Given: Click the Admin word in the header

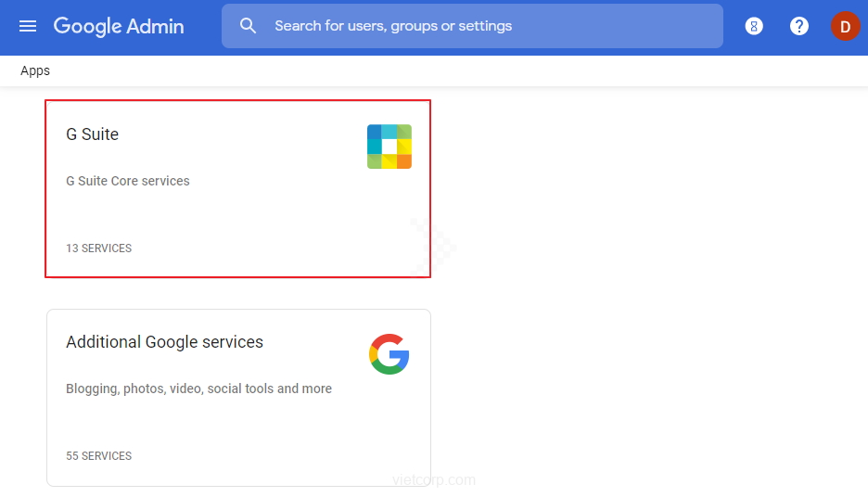Looking at the screenshot, I should [x=155, y=26].
